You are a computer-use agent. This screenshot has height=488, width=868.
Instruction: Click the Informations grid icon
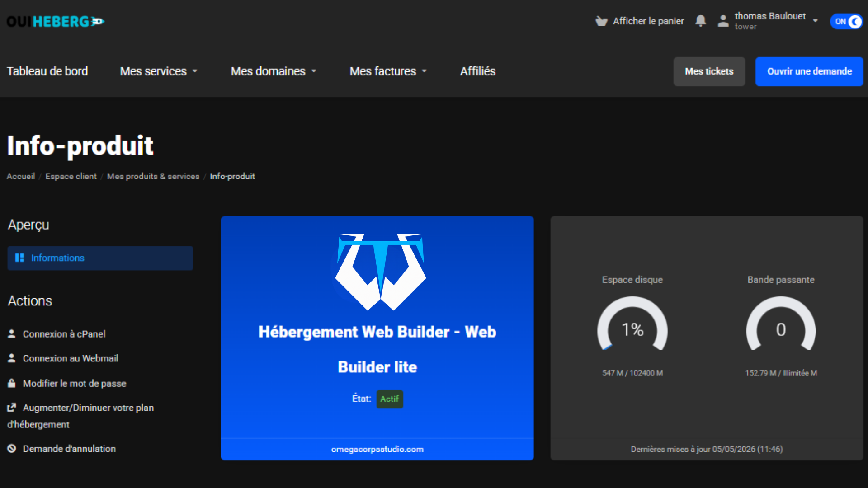(x=19, y=258)
